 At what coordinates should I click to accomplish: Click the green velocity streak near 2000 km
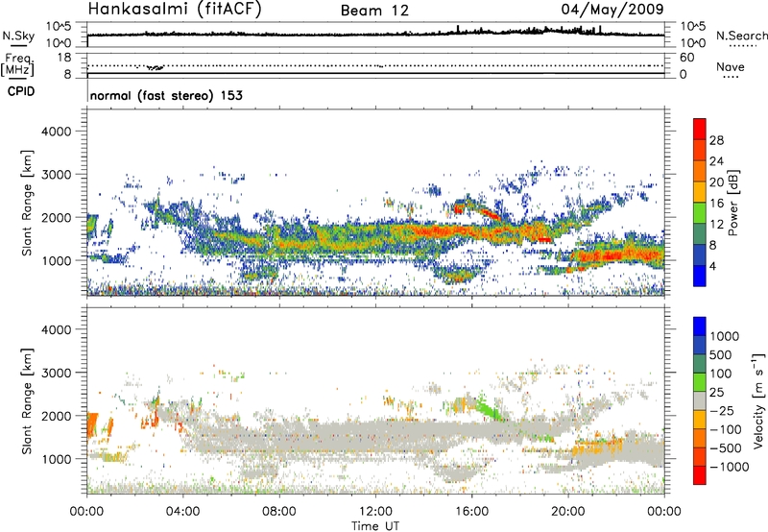[x=492, y=409]
